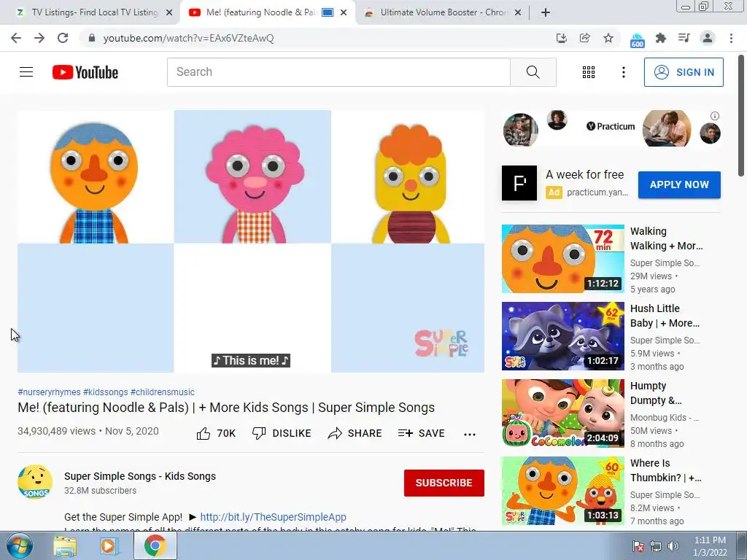Click APPLY NOW on the ad
747x560 pixels.
(679, 184)
